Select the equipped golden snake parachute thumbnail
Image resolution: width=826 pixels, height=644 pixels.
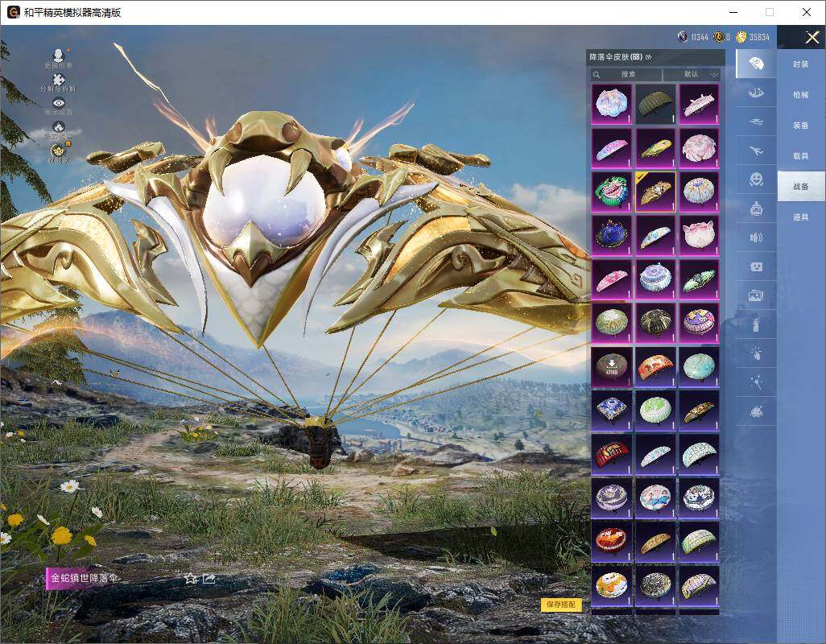point(655,192)
